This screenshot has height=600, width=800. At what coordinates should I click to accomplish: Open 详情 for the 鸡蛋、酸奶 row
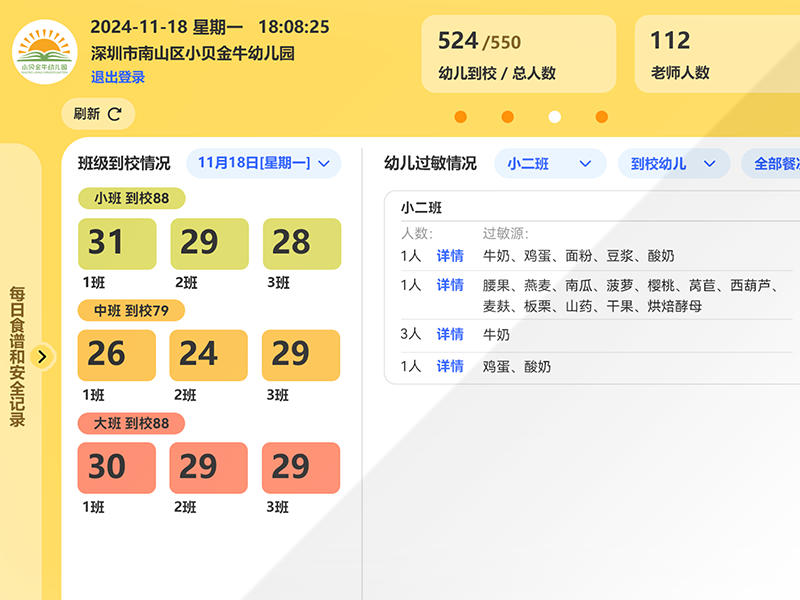click(x=450, y=367)
